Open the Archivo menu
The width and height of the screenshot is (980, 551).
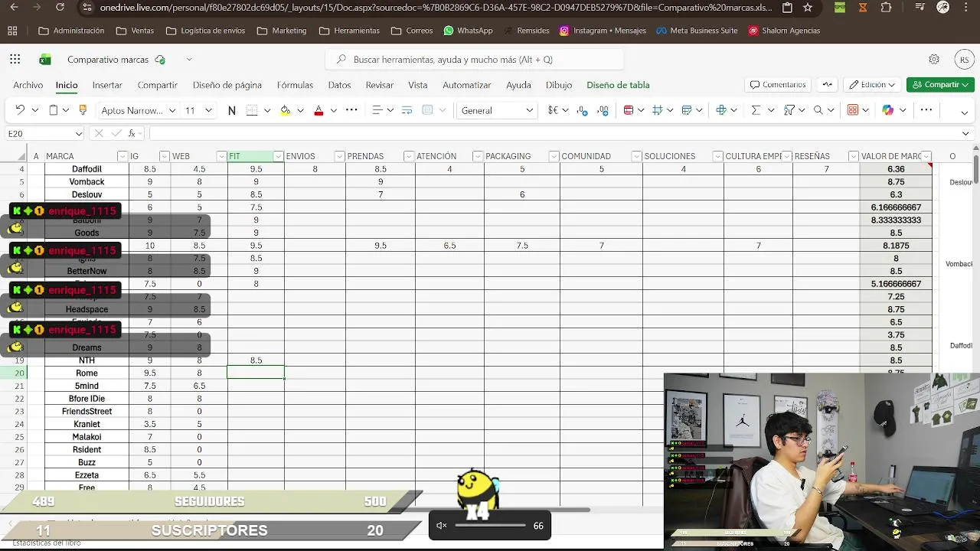pos(28,85)
